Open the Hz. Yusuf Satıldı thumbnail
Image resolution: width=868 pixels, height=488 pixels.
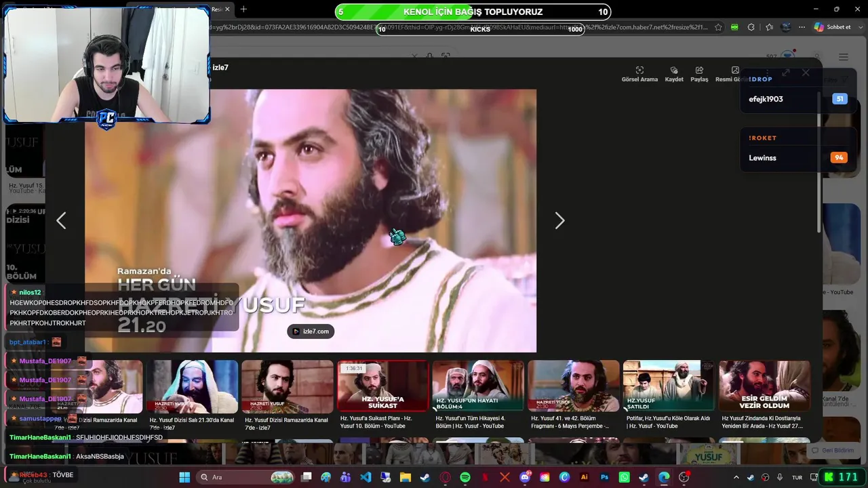pyautogui.click(x=669, y=386)
